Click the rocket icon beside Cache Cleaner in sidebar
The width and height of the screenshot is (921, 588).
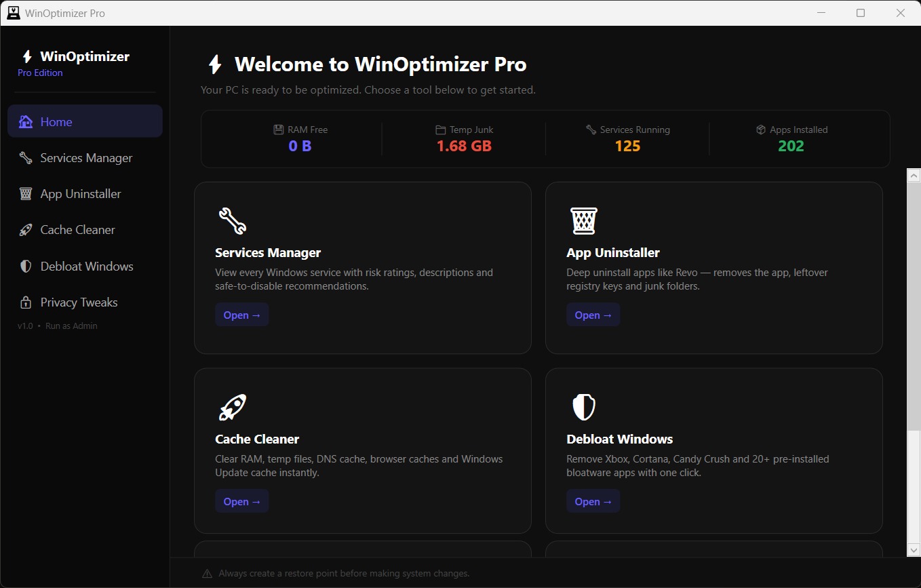[26, 230]
